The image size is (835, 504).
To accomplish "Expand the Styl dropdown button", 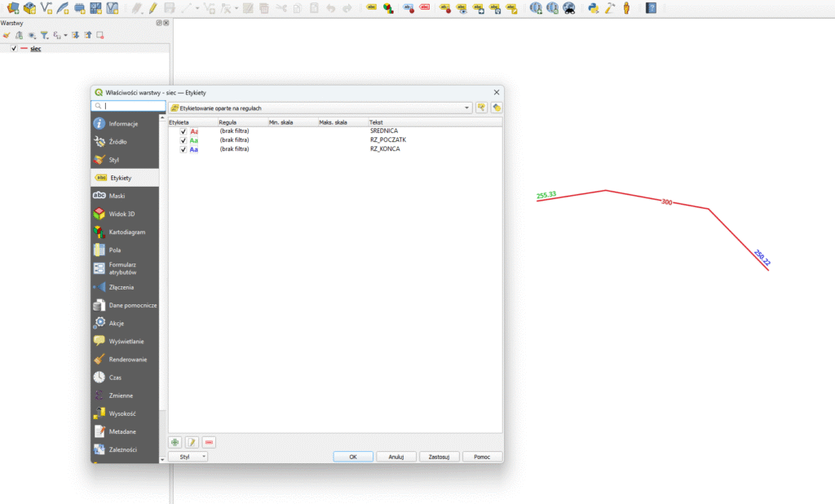I will pyautogui.click(x=188, y=457).
